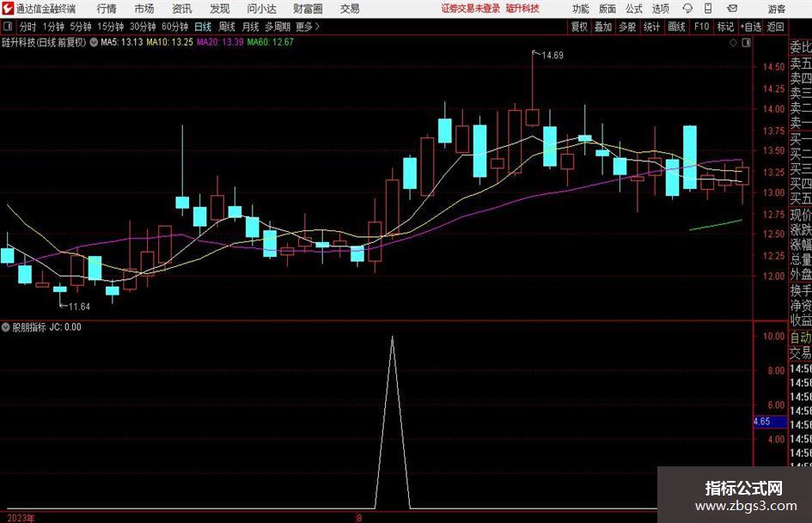Click the blue 4.65 axis marker
This screenshot has height=523, width=812.
(x=770, y=422)
